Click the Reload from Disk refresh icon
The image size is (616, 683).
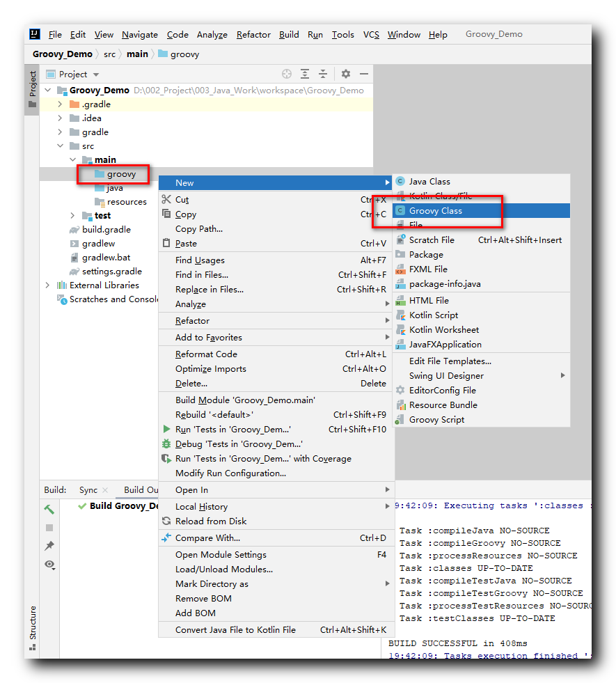tap(166, 521)
